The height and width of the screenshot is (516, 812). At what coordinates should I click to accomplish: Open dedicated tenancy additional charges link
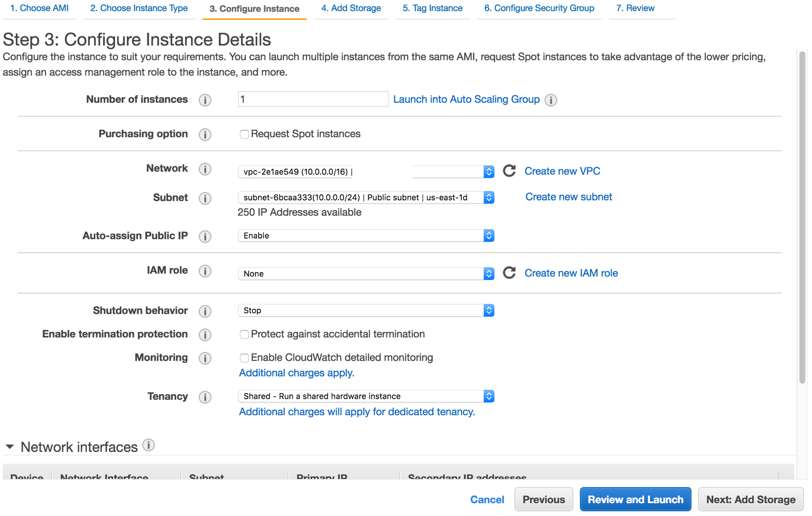(357, 412)
